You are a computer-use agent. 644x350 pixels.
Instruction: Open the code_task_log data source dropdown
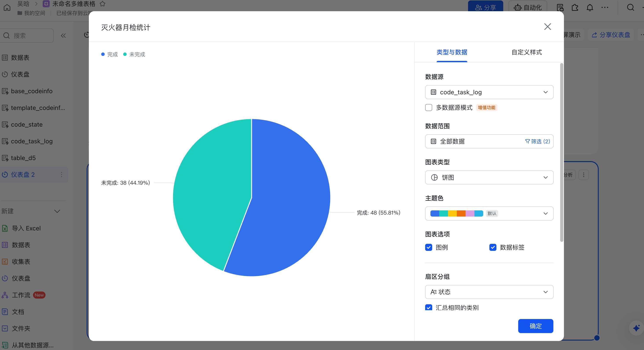(489, 92)
